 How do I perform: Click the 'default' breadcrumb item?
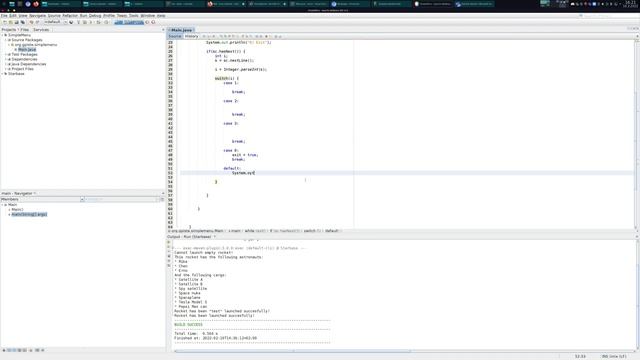pyautogui.click(x=331, y=231)
